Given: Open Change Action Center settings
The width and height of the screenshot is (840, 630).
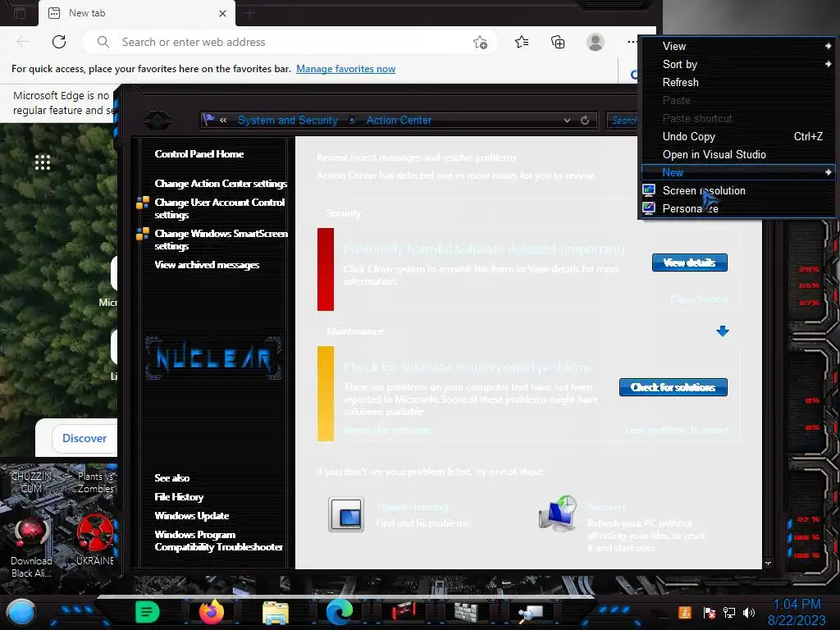Looking at the screenshot, I should pyautogui.click(x=221, y=183).
